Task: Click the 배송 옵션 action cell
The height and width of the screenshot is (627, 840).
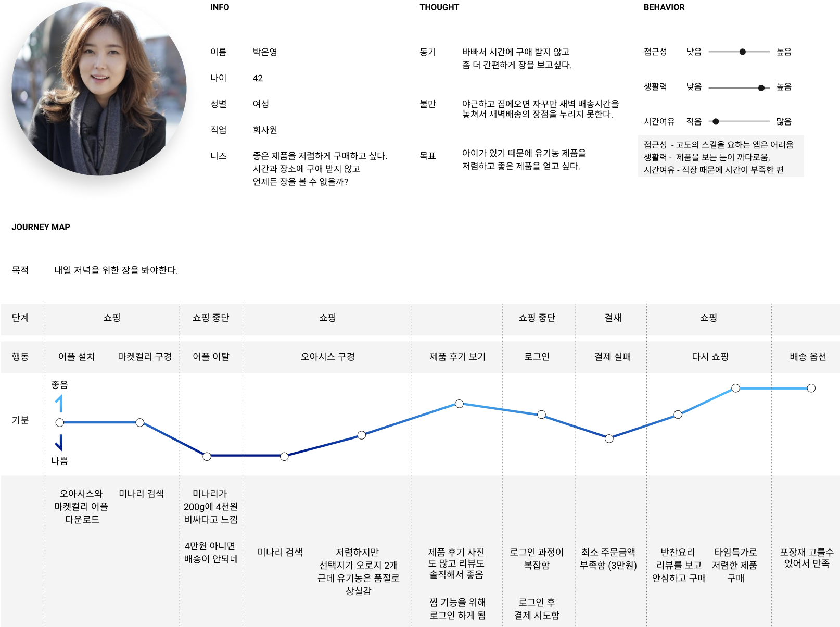Action: 808,357
